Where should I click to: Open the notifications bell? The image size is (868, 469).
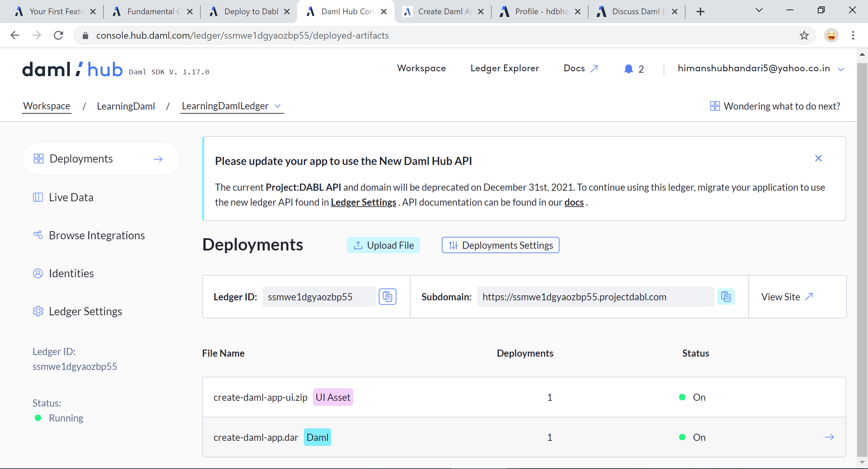[x=628, y=69]
